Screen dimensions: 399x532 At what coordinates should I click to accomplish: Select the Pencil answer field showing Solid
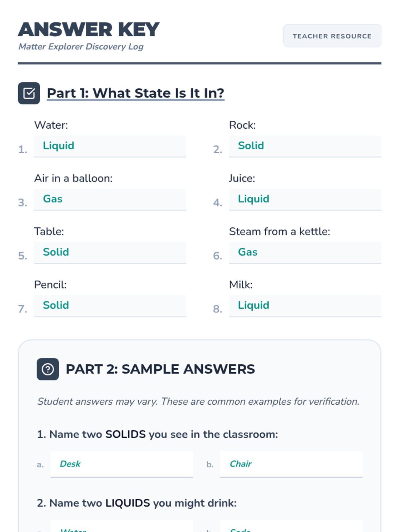point(110,306)
